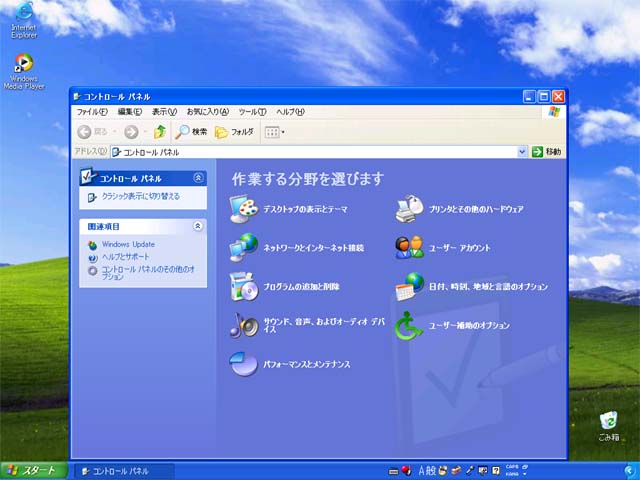
Task: Click the ユーザー アカウント text link
Action: click(460, 248)
